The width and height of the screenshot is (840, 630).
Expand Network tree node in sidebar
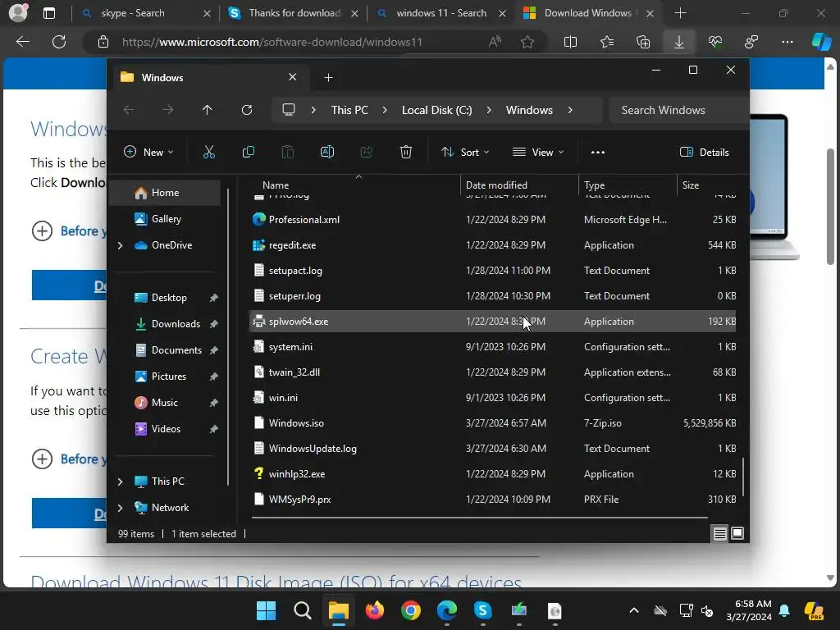pos(120,508)
